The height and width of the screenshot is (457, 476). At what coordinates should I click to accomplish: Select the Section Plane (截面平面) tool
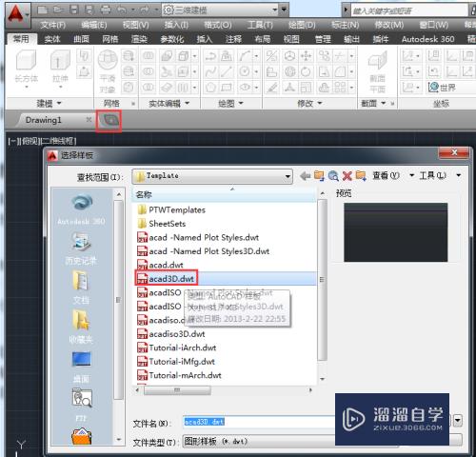point(377,72)
